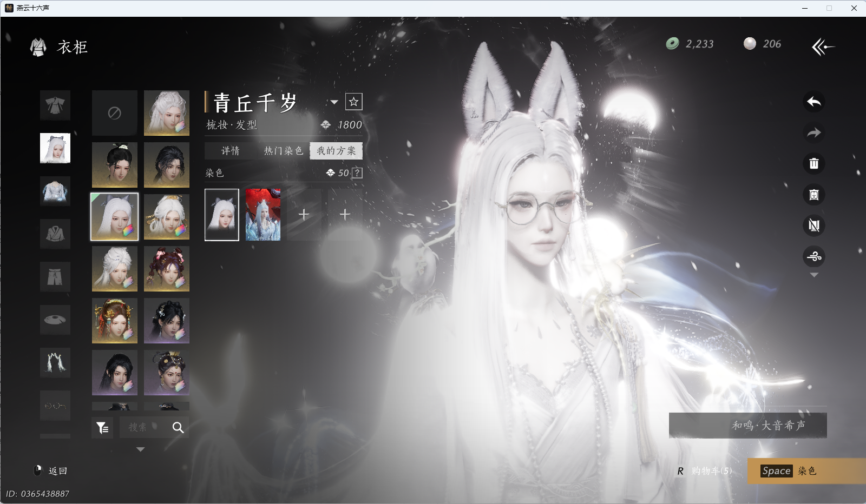
Task: Click the wardrobe cabinet icon on right
Action: coord(813,195)
